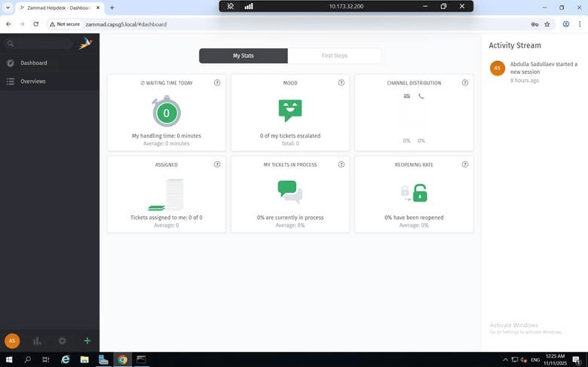The image size is (588, 367).
Task: Click the Not secure badge
Action: (x=65, y=24)
